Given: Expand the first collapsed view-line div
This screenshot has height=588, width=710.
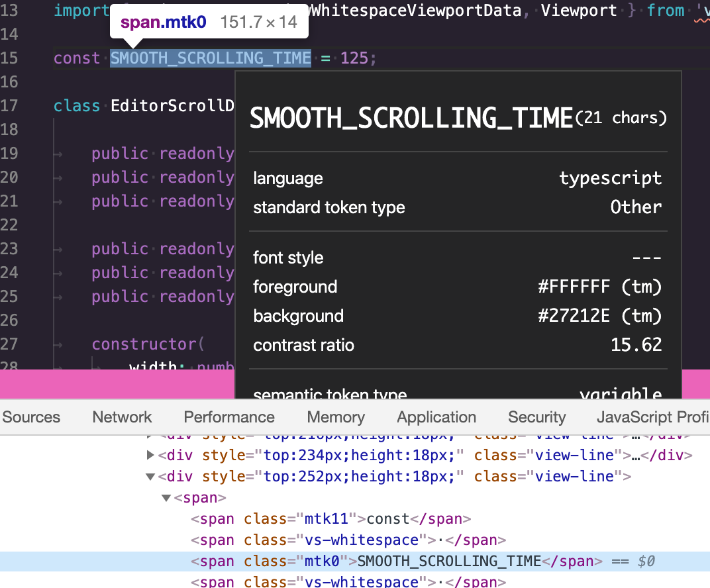Looking at the screenshot, I should (150, 455).
